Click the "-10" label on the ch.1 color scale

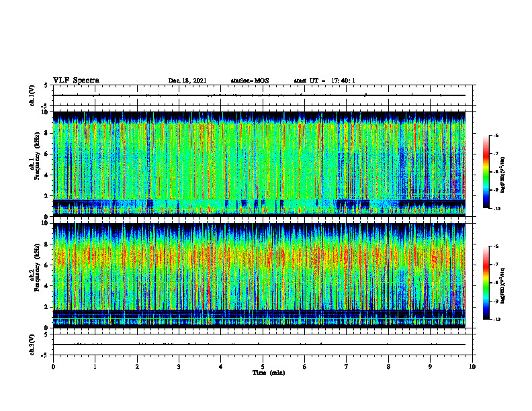click(497, 209)
